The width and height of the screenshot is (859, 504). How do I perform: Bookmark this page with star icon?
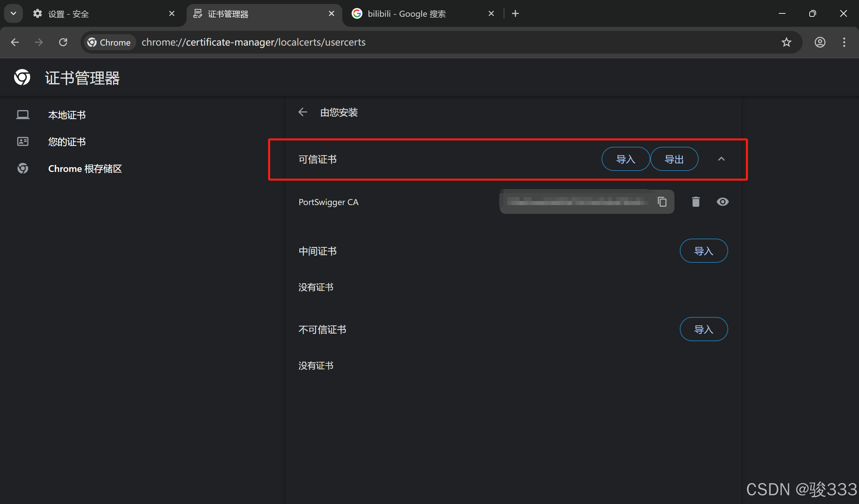click(786, 42)
